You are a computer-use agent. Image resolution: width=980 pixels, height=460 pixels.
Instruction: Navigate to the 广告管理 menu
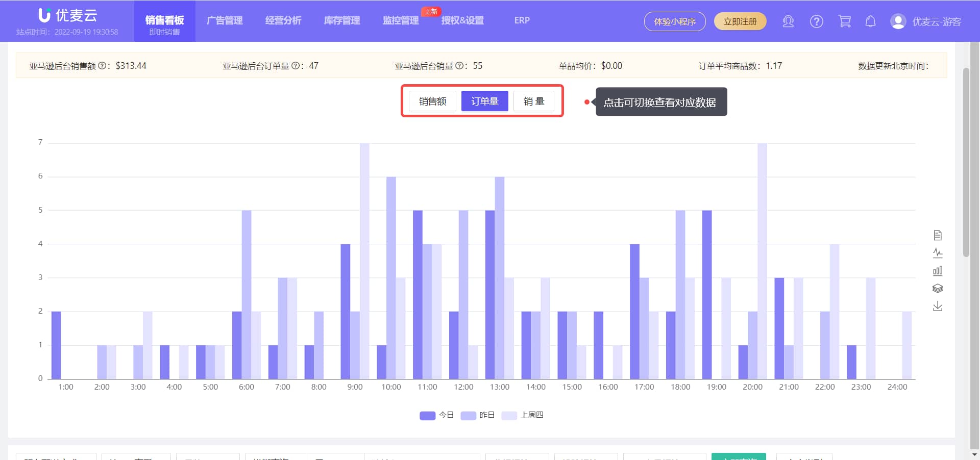[225, 20]
